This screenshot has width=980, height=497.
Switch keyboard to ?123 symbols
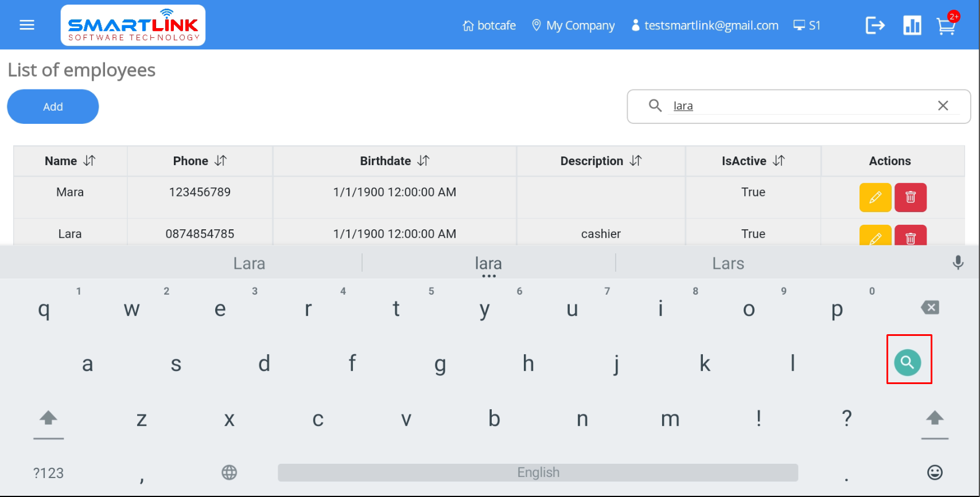48,473
